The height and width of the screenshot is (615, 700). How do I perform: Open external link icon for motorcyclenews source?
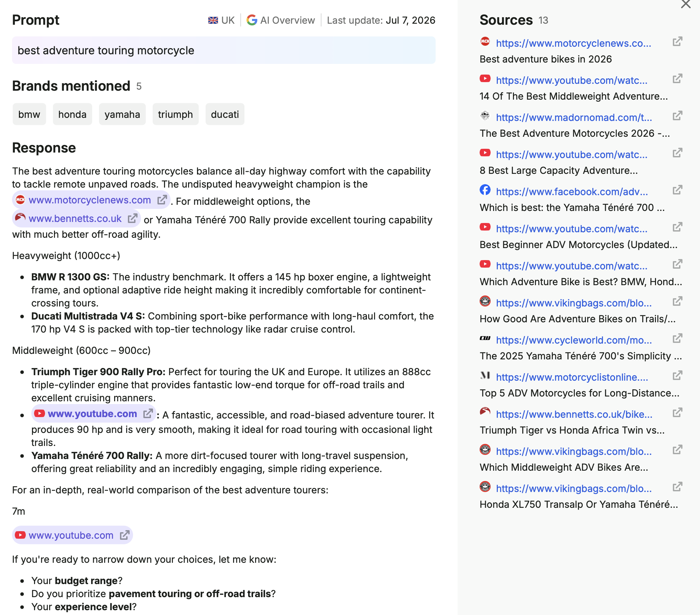(677, 42)
